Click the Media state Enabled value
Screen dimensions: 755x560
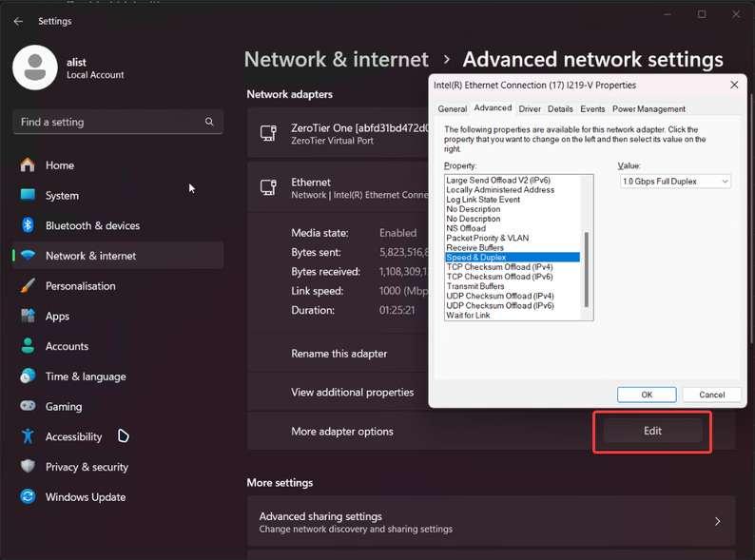[397, 233]
